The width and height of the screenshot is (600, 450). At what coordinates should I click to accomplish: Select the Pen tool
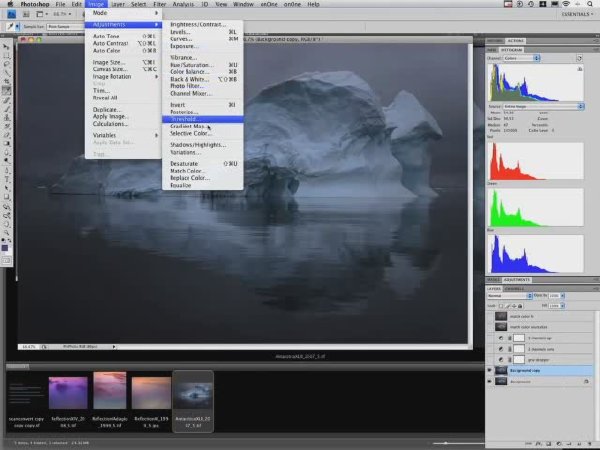click(x=7, y=171)
